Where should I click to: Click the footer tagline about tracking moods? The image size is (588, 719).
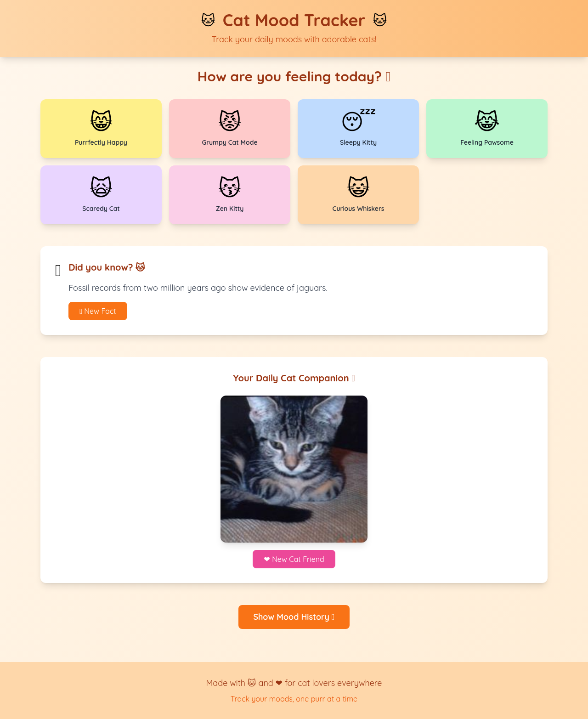(294, 699)
